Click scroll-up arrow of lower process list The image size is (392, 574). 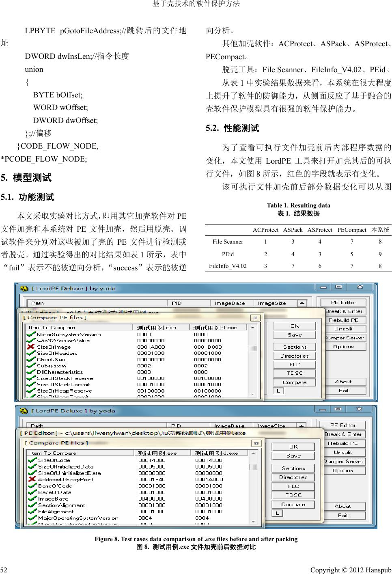[x=302, y=426]
